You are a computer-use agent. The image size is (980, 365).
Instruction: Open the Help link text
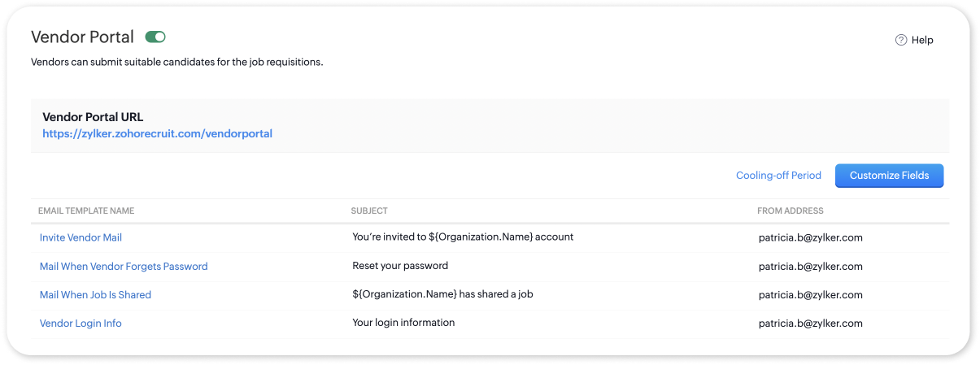pyautogui.click(x=922, y=40)
